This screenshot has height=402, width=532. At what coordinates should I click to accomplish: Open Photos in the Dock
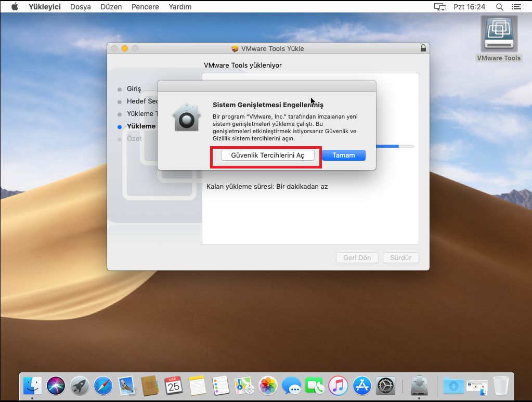click(x=268, y=386)
